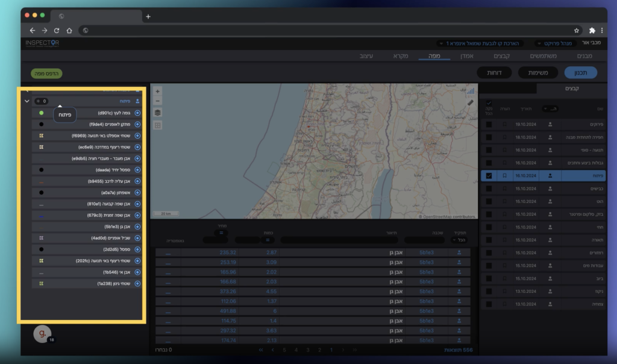
Task: Go to the browser home page
Action: click(69, 30)
